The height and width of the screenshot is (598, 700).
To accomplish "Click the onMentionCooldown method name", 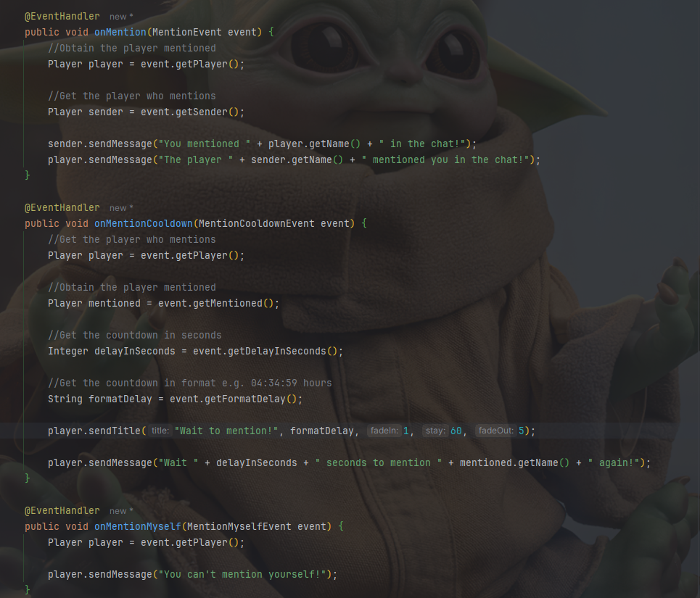I will coord(144,223).
